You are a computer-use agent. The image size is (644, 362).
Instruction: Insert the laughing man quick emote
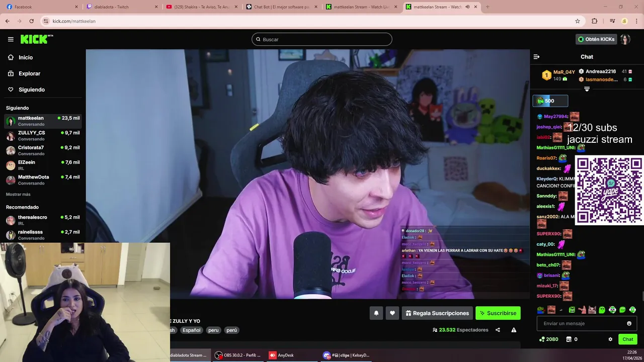[551, 310]
